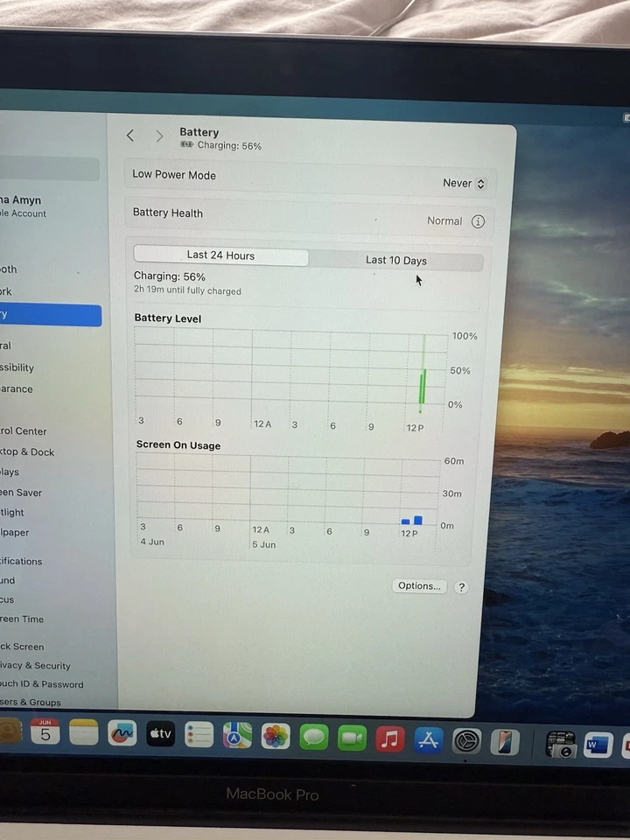630x840 pixels.
Task: Click the "Charging: 56%" header subtitle
Action: tap(229, 146)
